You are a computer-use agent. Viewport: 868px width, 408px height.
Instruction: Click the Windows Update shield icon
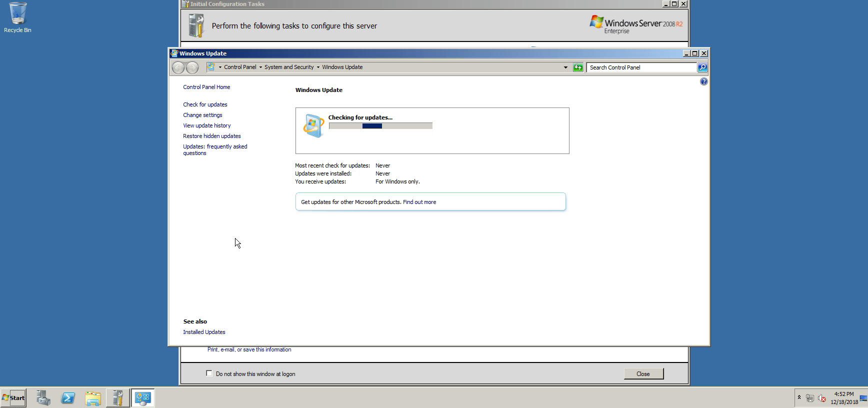pos(313,125)
